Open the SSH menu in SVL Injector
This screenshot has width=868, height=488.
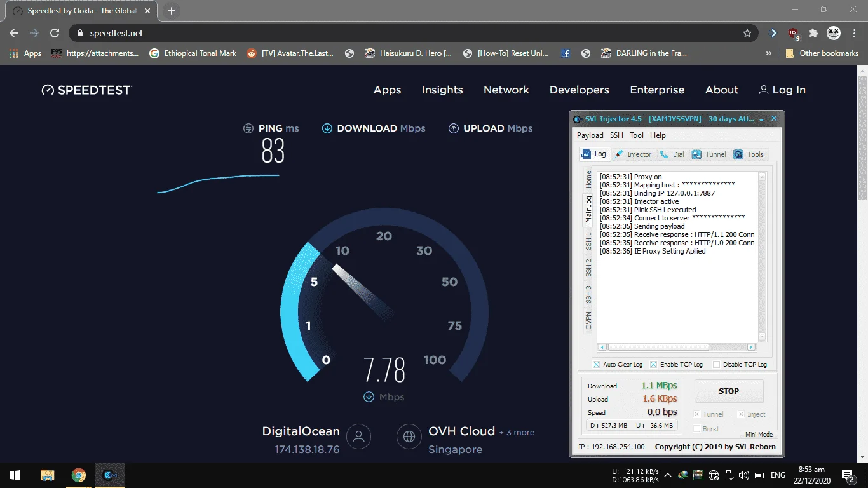[x=616, y=135]
